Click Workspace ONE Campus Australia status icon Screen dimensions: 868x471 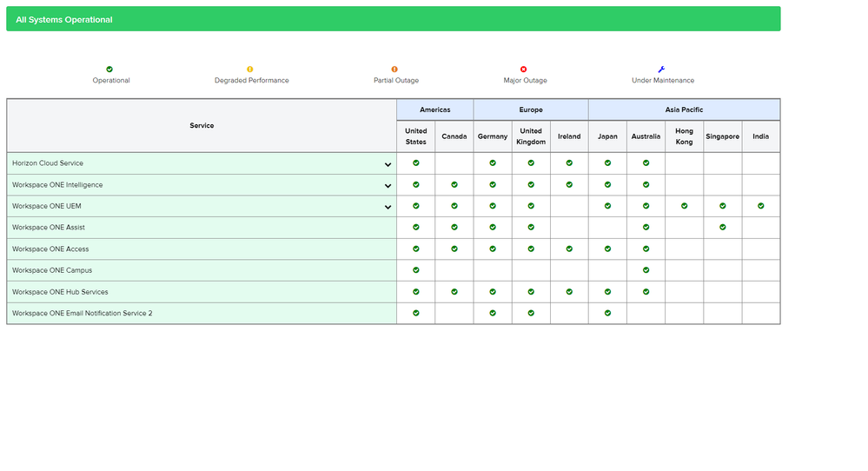pyautogui.click(x=646, y=270)
